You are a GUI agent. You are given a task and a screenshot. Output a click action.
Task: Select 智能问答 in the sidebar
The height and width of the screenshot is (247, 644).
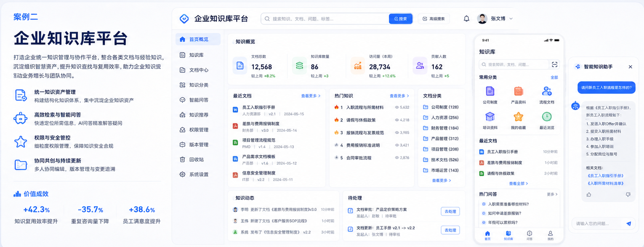(x=199, y=100)
